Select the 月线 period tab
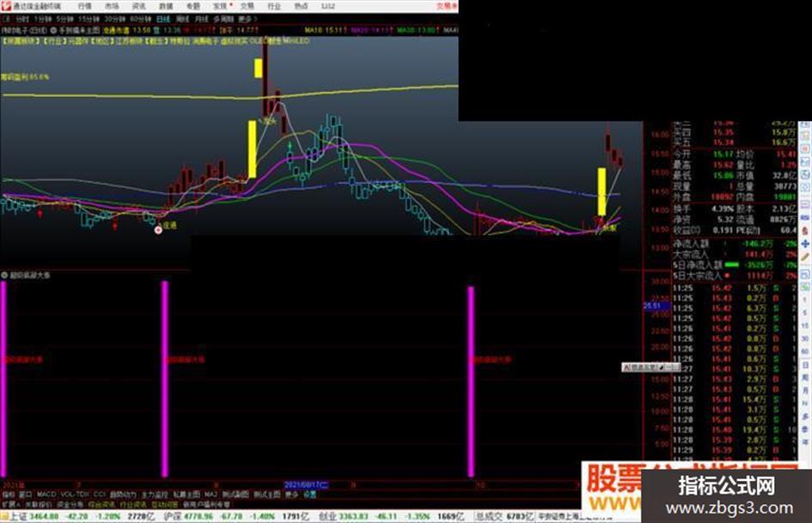Viewport: 812px width, 523px height. point(201,19)
